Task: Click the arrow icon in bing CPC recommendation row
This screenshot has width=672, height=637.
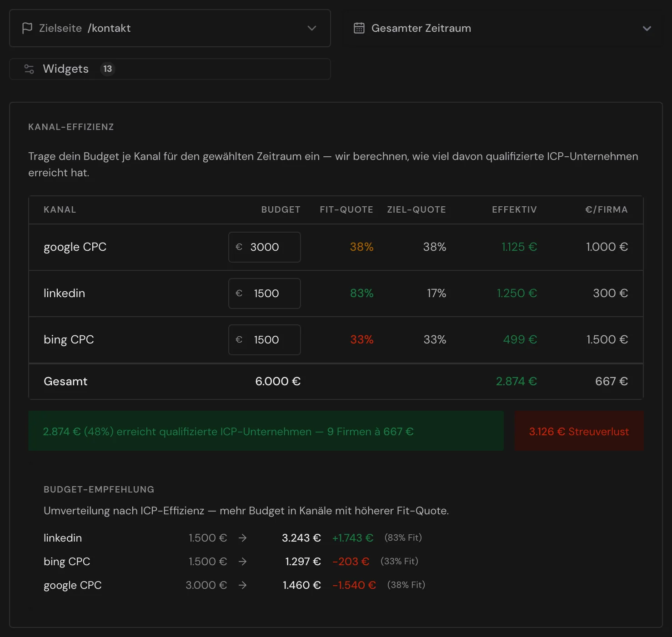Action: tap(243, 562)
